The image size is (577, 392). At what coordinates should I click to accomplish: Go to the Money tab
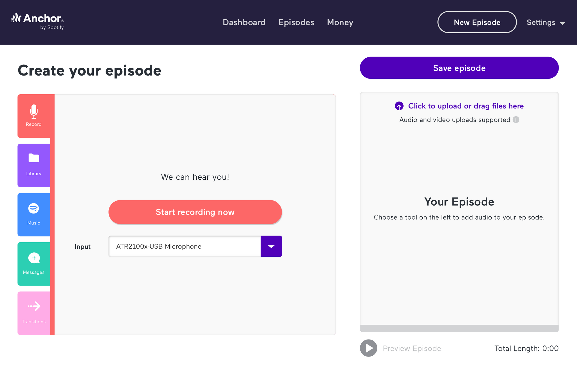[340, 22]
